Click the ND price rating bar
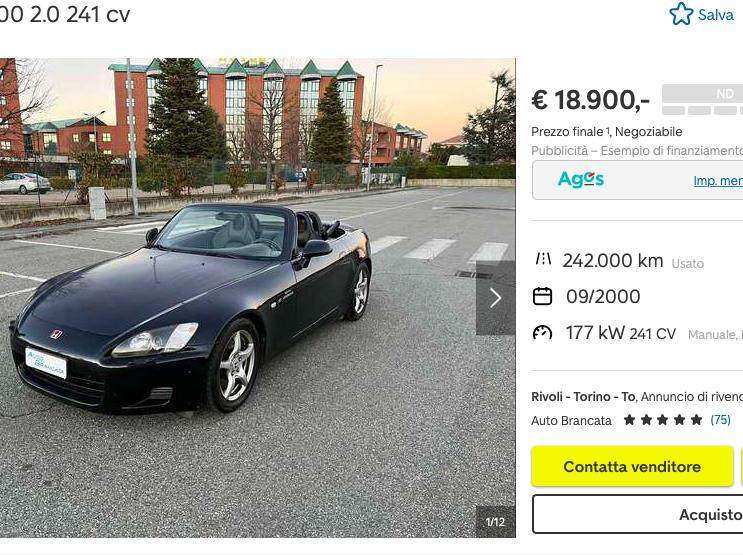 (702, 100)
